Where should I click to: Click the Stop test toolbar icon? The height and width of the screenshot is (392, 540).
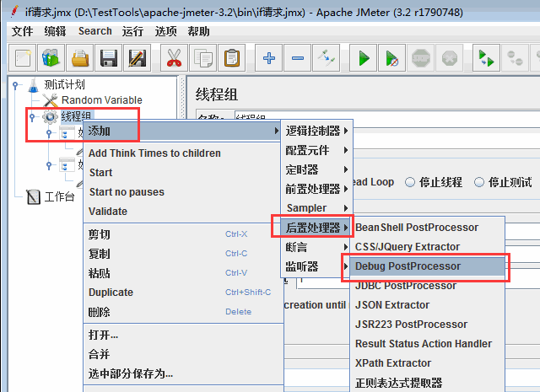(421, 58)
